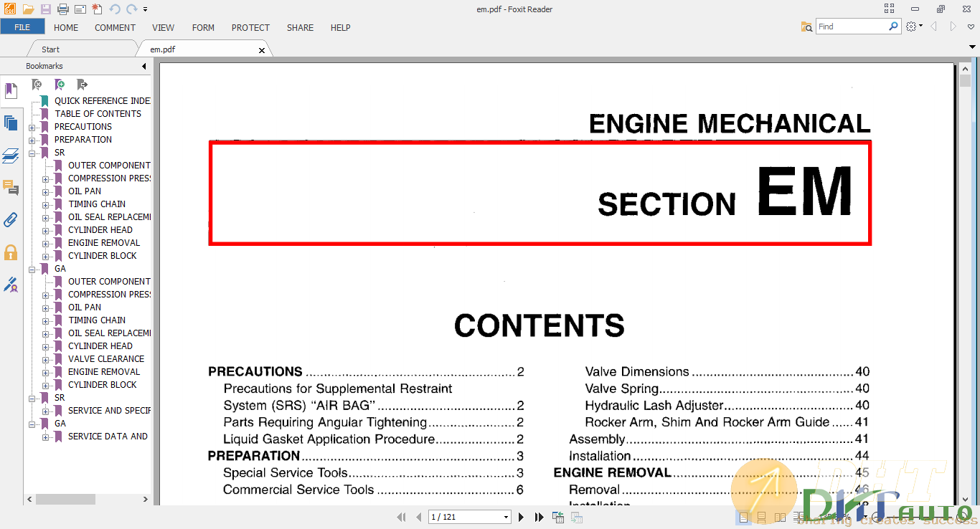Click the add new bookmark icon
This screenshot has width=980, height=529.
[60, 85]
